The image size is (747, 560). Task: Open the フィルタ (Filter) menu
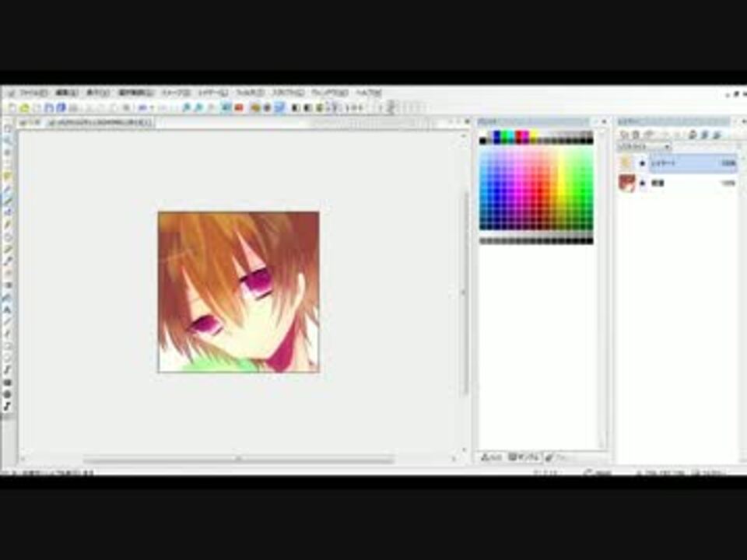pyautogui.click(x=250, y=93)
